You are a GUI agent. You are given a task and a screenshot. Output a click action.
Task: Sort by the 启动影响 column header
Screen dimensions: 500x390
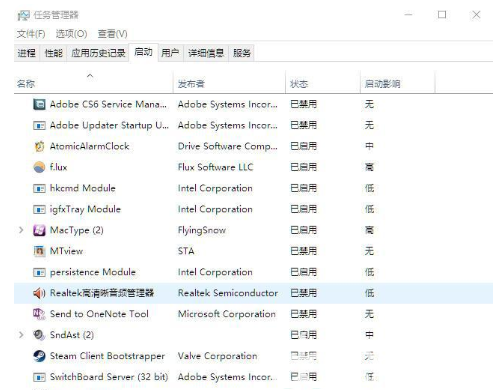382,84
